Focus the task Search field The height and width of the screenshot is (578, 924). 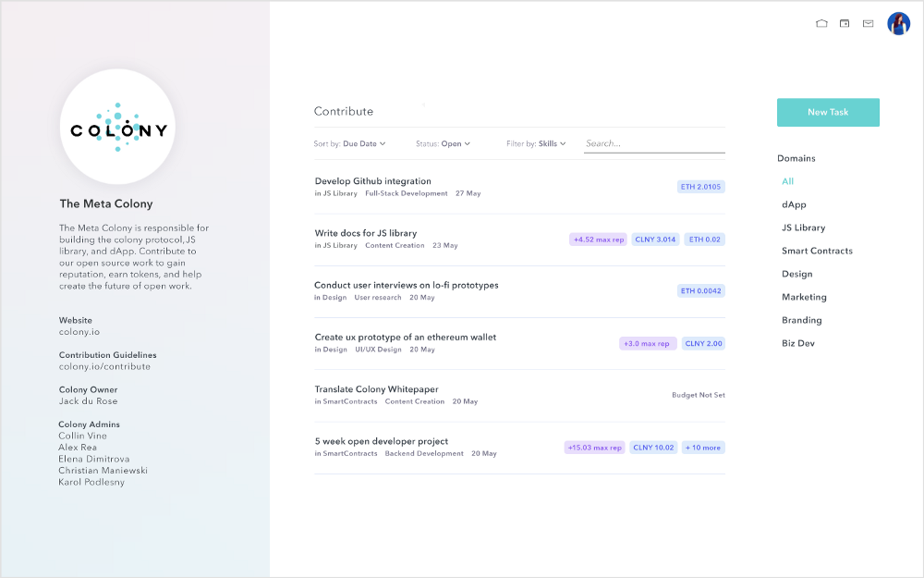[654, 143]
